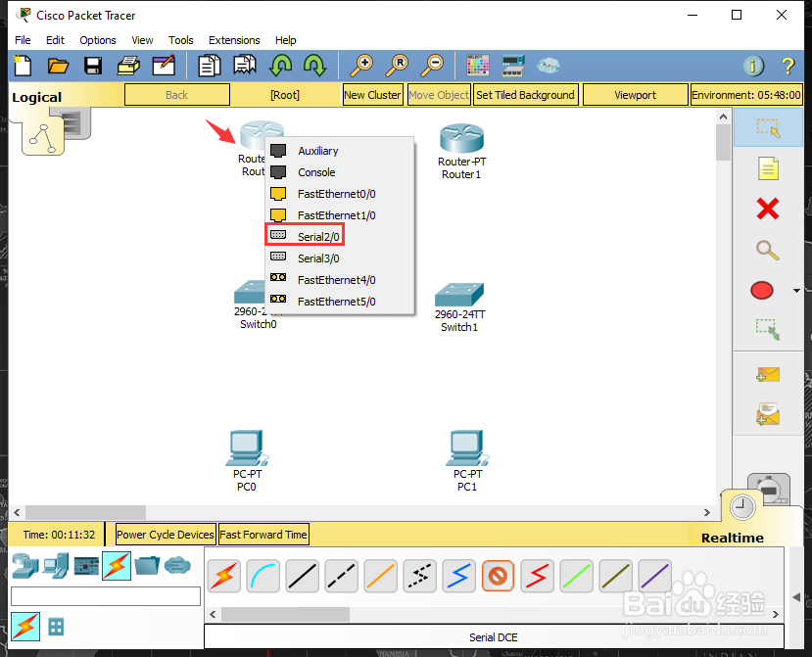Select FastEthernet0/0 port entry

click(x=339, y=194)
